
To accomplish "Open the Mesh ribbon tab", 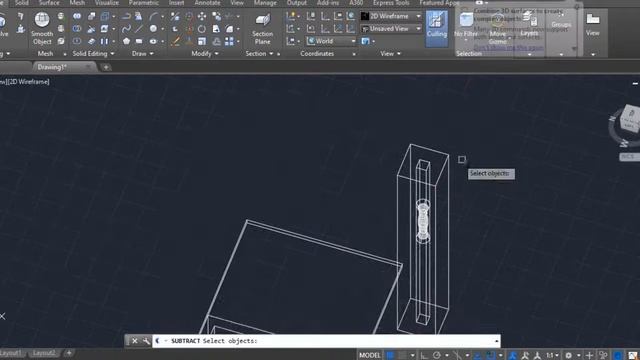I will [x=77, y=3].
